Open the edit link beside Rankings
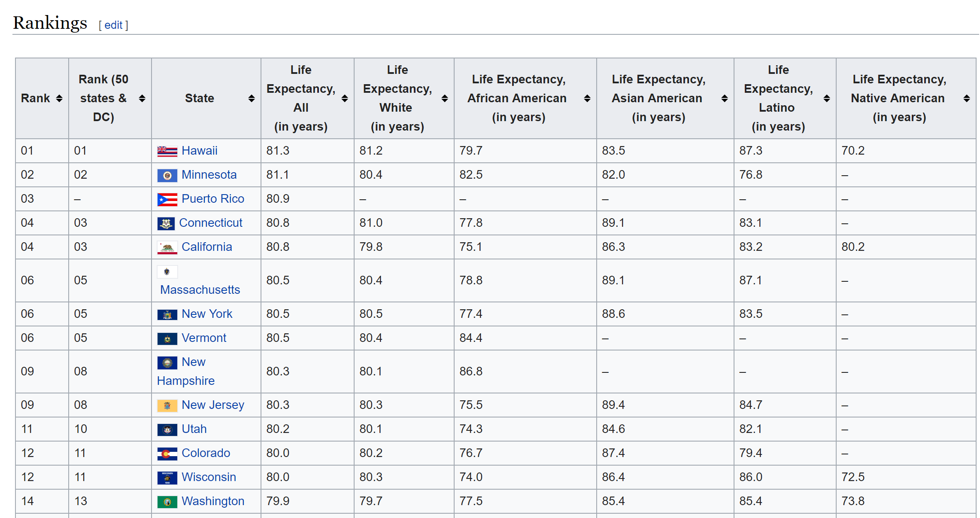This screenshot has width=980, height=518. (113, 25)
